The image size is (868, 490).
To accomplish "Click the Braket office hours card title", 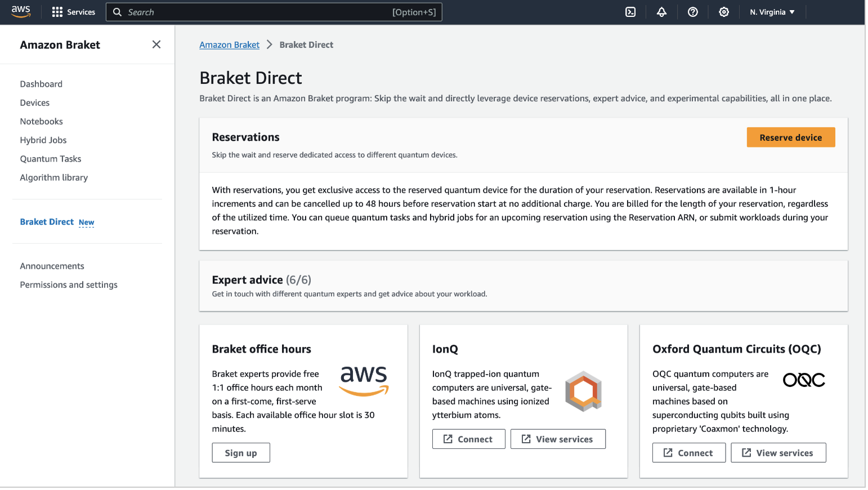I will click(x=262, y=349).
